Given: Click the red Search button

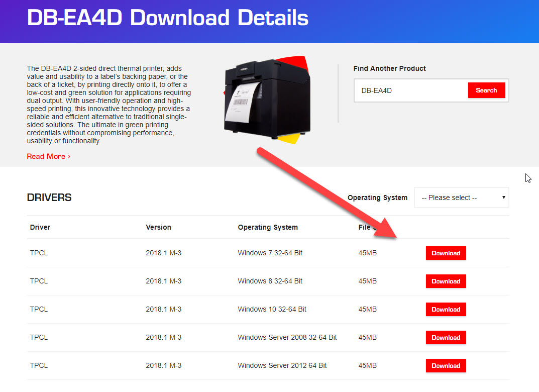Looking at the screenshot, I should (486, 90).
